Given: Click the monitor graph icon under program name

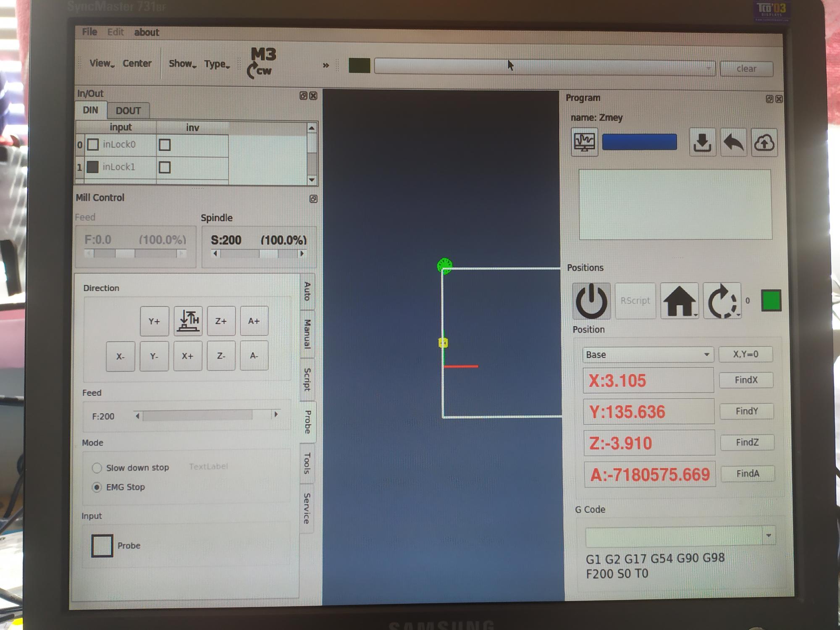Looking at the screenshot, I should (x=584, y=142).
